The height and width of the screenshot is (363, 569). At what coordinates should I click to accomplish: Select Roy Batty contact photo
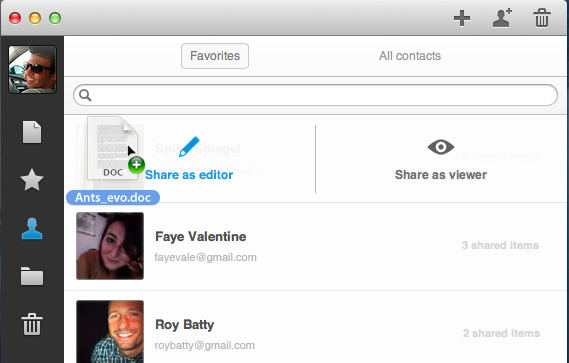[110, 331]
